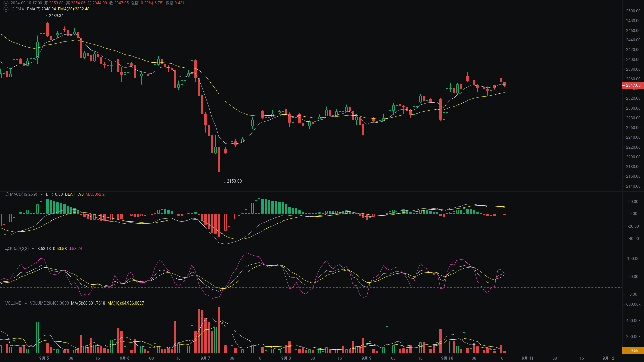Click the MA(10):64,956.0887 readout
The image size is (644, 362).
point(126,303)
